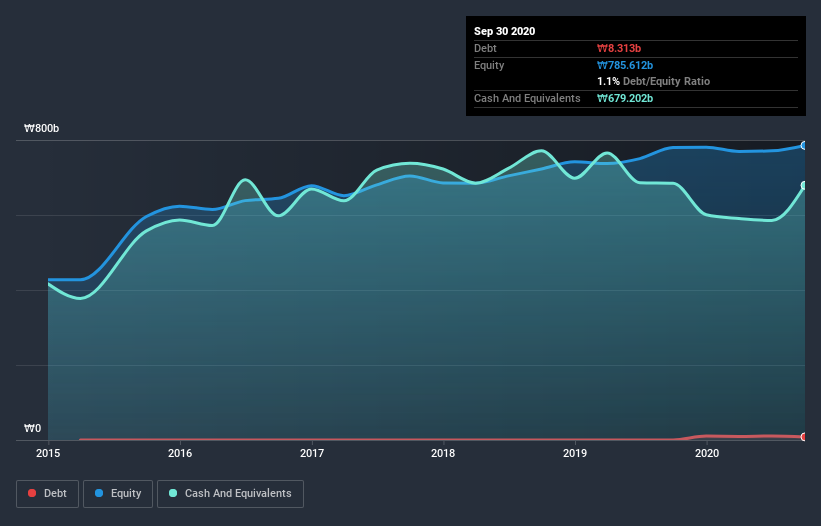Click the 1.1% Debt/Equity Ratio text
Image resolution: width=821 pixels, height=526 pixels.
[x=653, y=82]
